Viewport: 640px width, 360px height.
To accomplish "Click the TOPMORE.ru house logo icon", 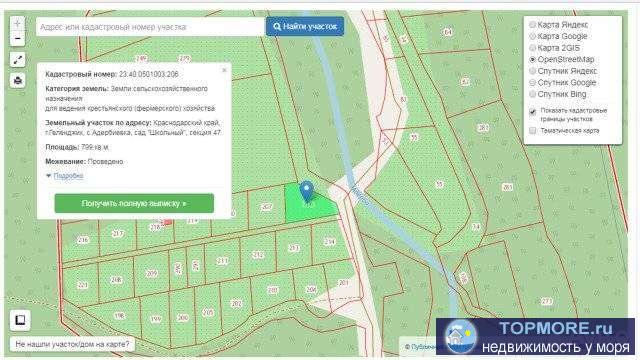I will pos(460,337).
